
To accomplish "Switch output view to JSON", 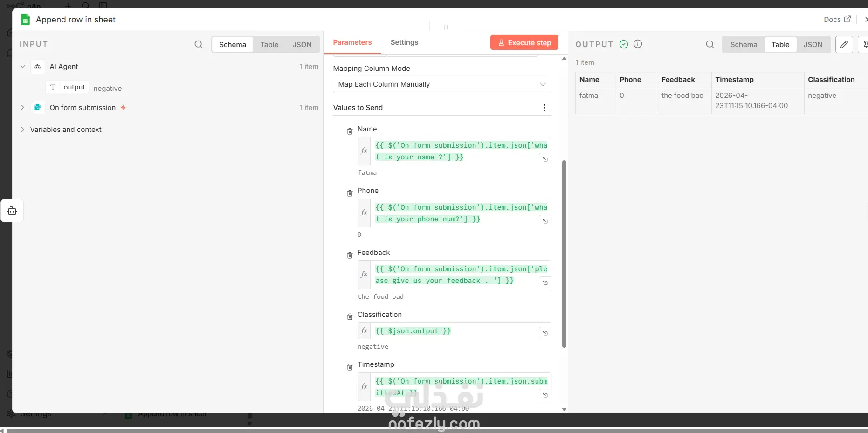I will point(813,45).
